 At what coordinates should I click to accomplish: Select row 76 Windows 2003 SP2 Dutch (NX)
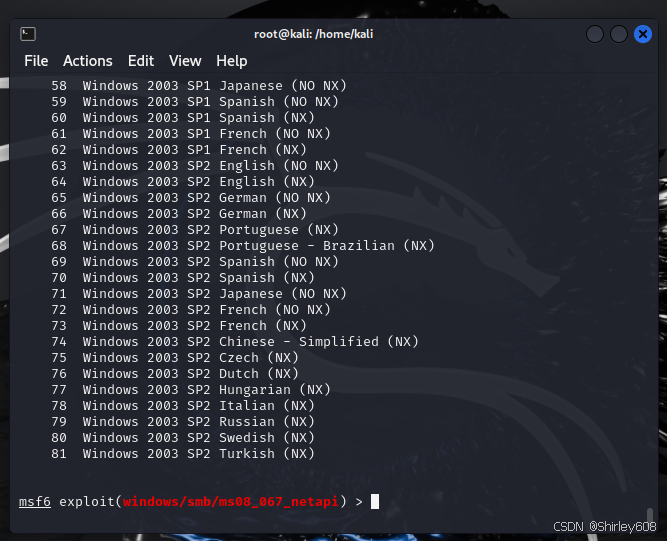[175, 374]
